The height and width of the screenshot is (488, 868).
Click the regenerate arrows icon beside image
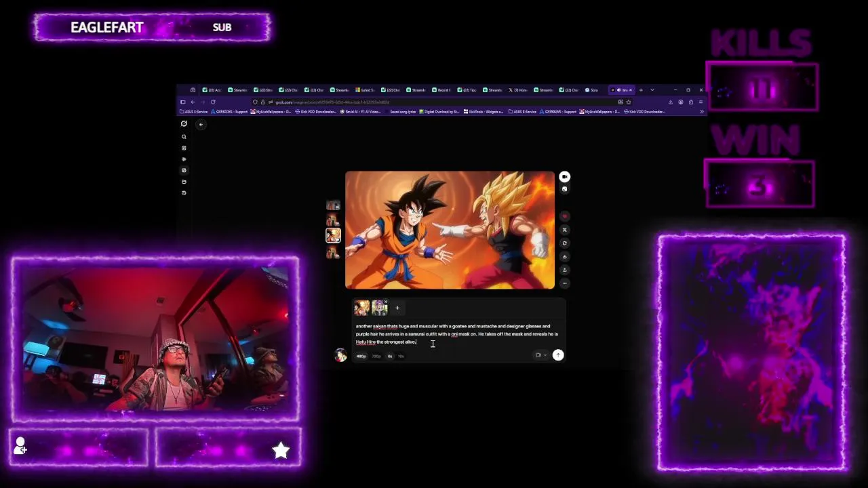click(564, 243)
